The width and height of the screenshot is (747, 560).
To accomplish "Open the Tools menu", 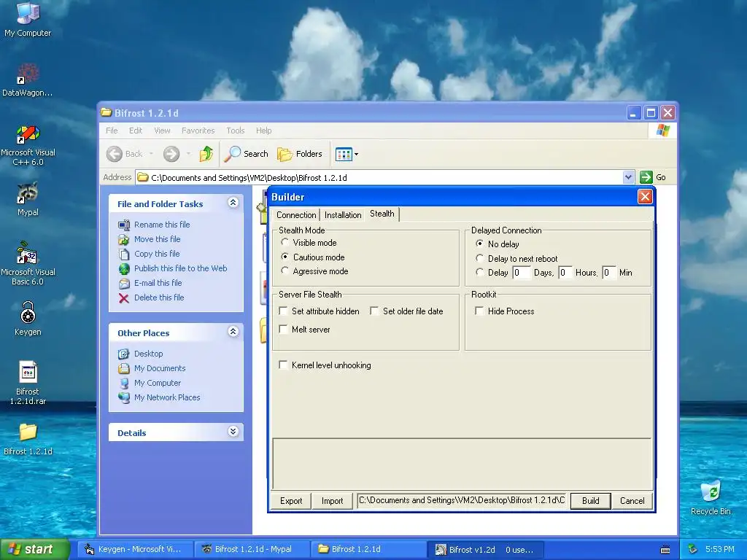I will tap(236, 131).
